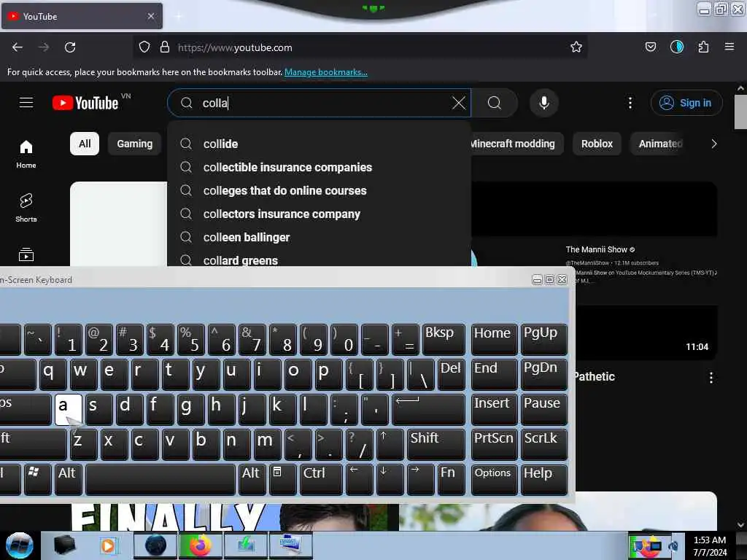Viewport: 747px width, 560px height.
Task: Bookmark this page with star icon
Action: pos(576,47)
